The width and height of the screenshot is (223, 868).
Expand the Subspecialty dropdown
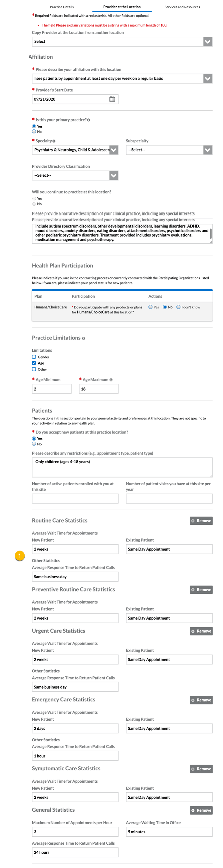tap(169, 150)
